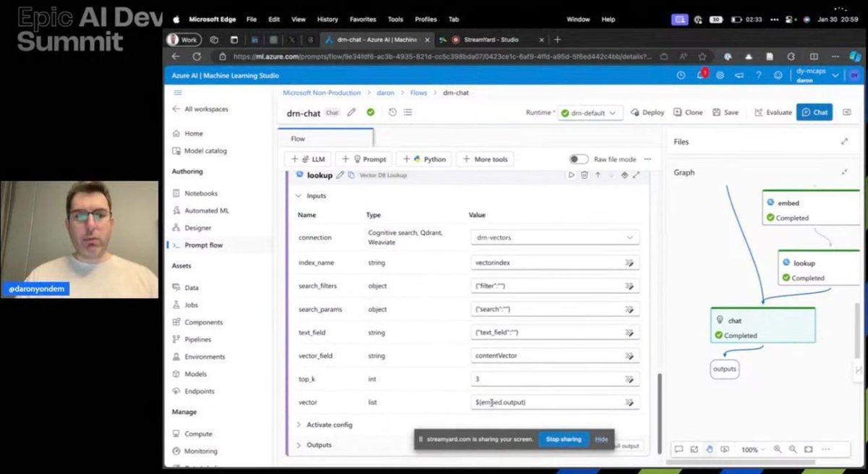Go back to All workspaces
This screenshot has height=474, width=868.
pos(200,109)
